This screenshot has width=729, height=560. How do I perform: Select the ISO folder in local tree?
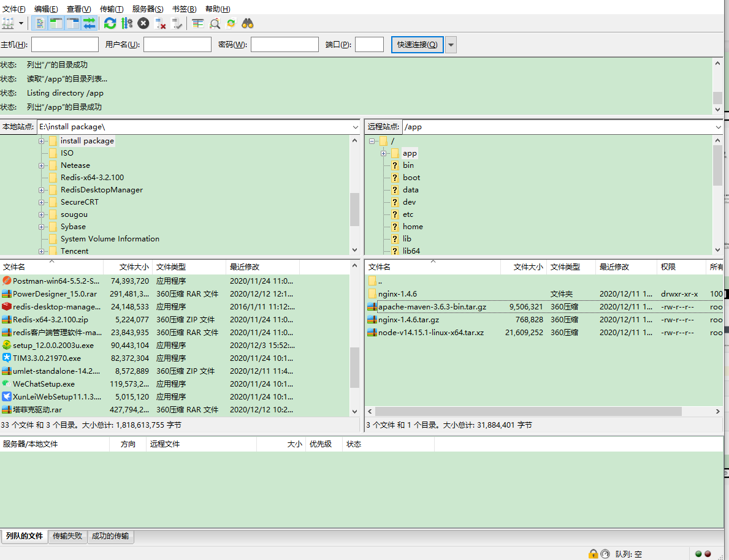[x=67, y=153]
